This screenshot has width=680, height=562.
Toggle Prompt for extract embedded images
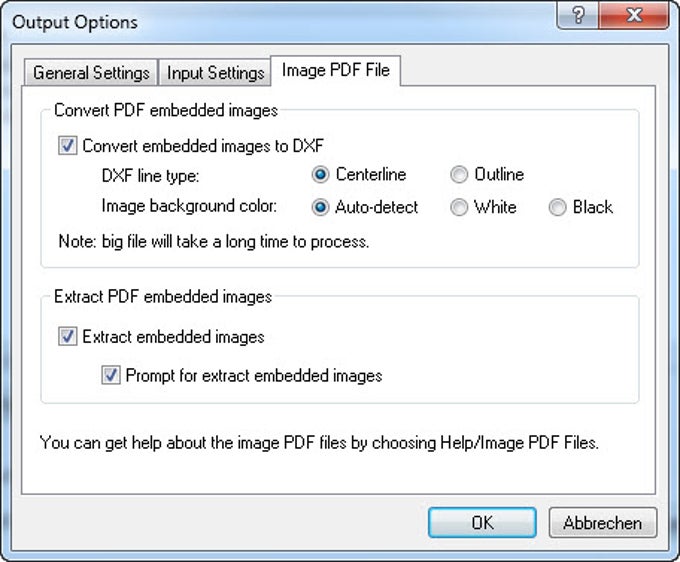coord(111,376)
